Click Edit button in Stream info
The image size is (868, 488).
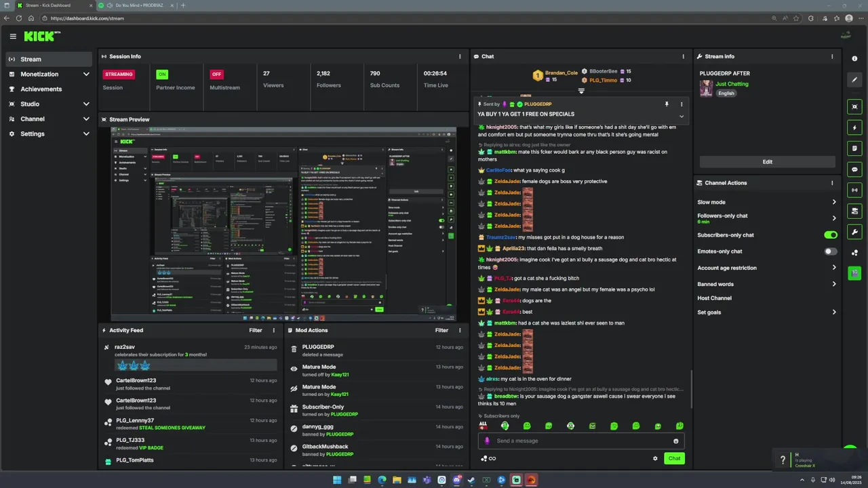pos(767,162)
